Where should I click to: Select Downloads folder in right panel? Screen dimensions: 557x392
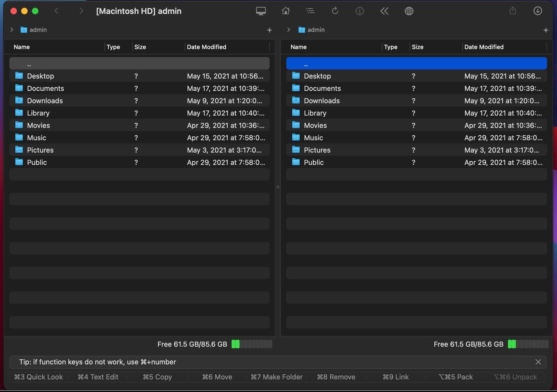416,101
